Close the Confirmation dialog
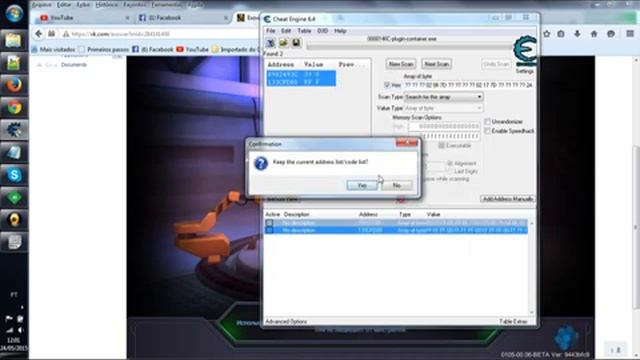Screen dimensions: 640x360 click(407, 143)
